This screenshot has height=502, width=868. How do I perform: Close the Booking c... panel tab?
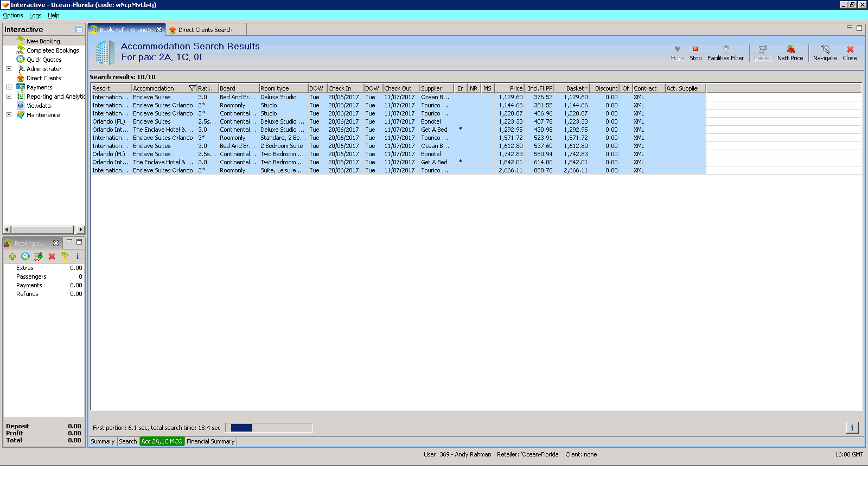pos(56,243)
